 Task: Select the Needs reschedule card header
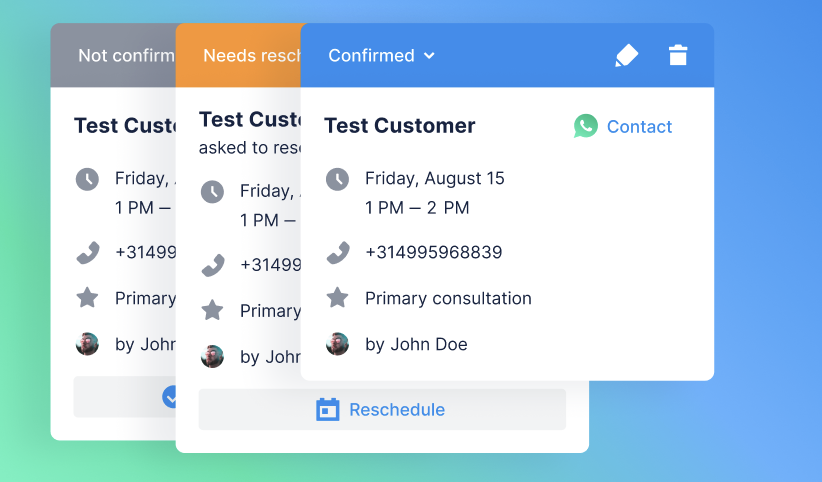tap(238, 56)
